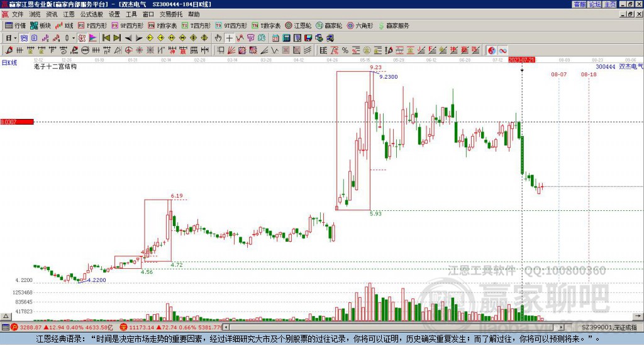Screen dimensions: 644x345
Task: Open the 文件 menu
Action: coord(18,14)
